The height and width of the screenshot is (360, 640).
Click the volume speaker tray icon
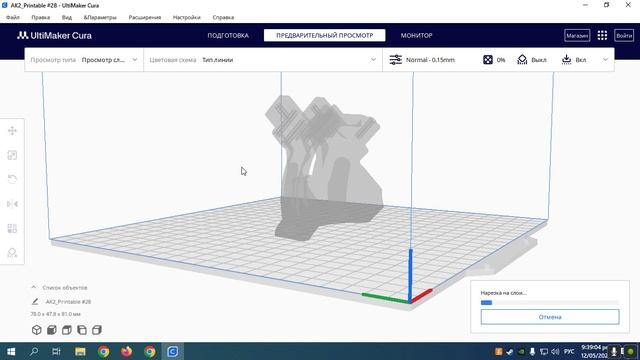(x=555, y=351)
